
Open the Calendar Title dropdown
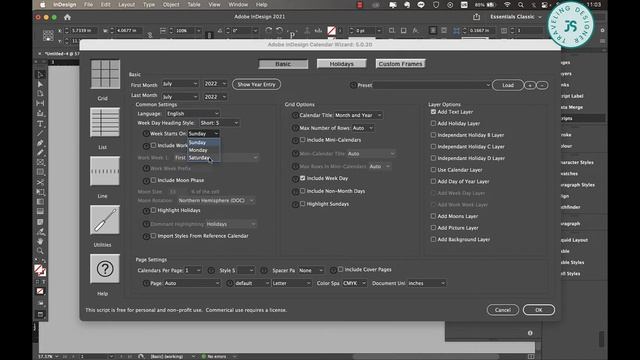click(x=358, y=115)
